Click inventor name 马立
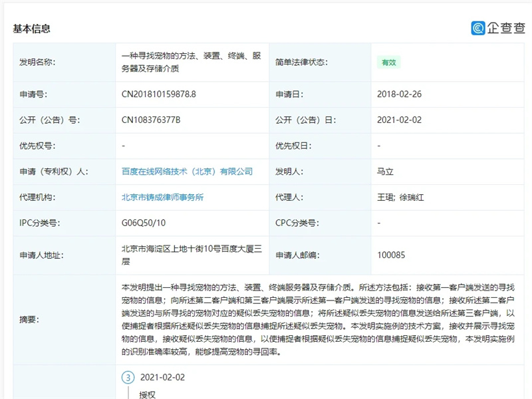Screen dimensions: 532x399 (x=385, y=172)
